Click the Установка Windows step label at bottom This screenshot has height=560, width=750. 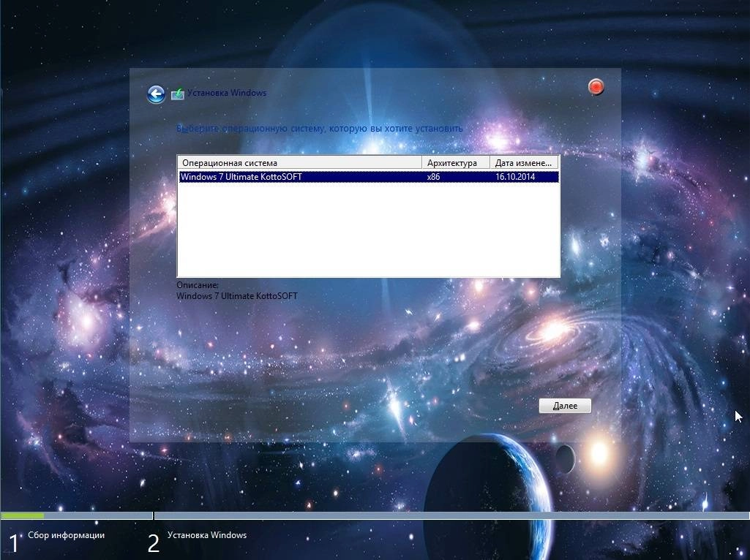point(207,535)
